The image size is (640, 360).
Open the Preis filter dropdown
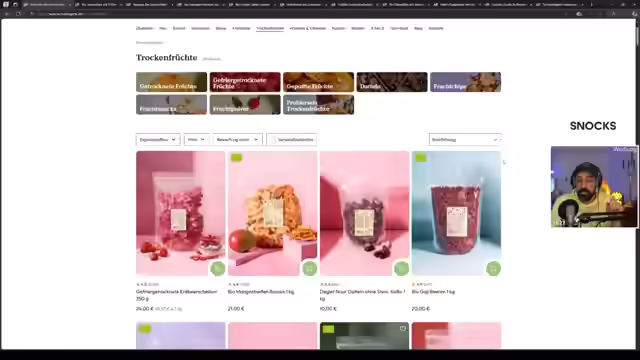(196, 140)
